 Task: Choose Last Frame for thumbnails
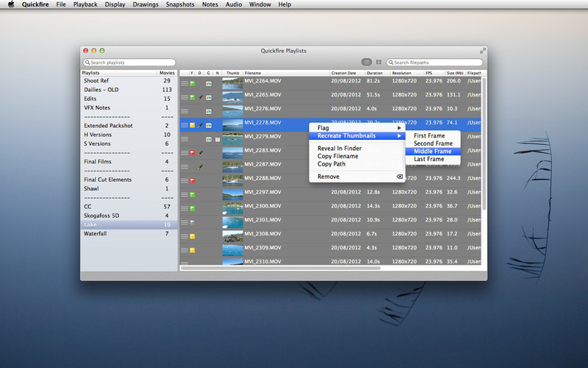(433, 159)
